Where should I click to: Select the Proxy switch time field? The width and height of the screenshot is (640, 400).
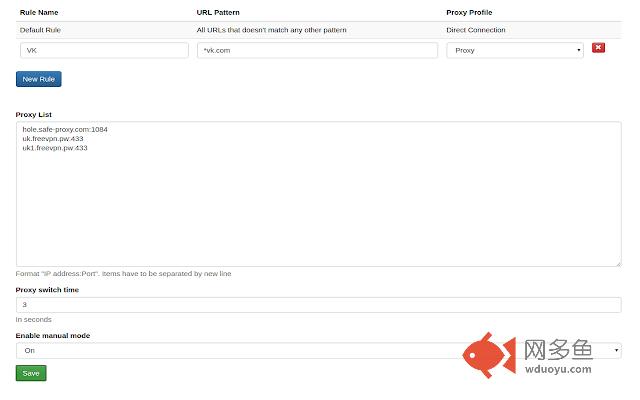pos(318,305)
